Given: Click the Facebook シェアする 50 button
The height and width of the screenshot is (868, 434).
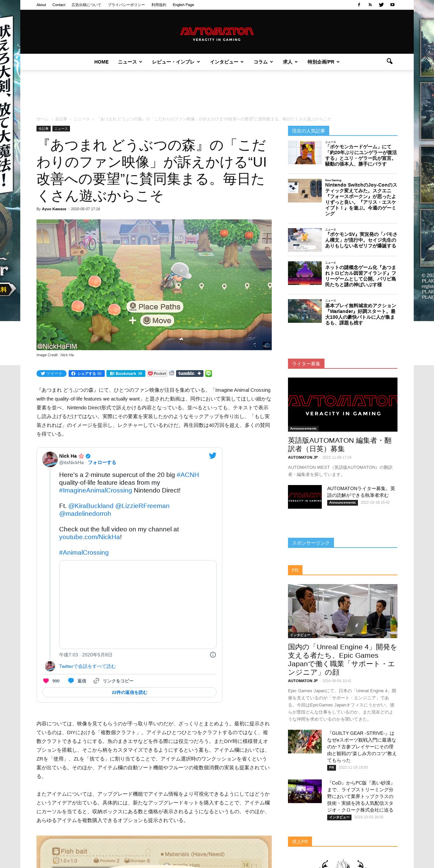Looking at the screenshot, I should [x=87, y=373].
